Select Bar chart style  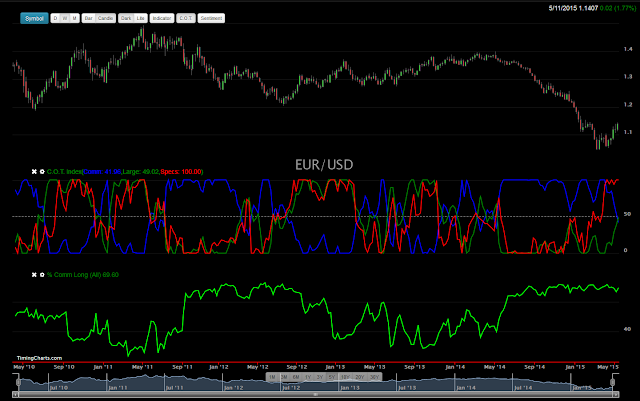(x=89, y=18)
